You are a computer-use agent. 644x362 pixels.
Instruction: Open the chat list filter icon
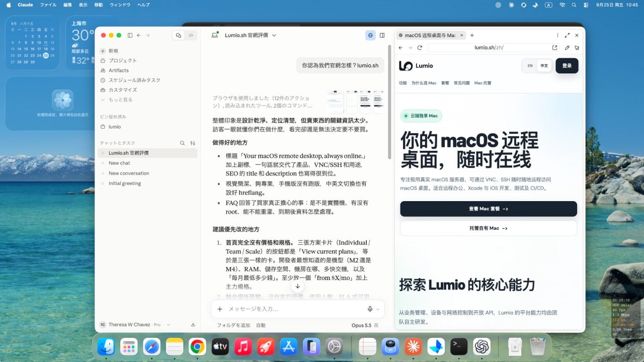(193, 143)
